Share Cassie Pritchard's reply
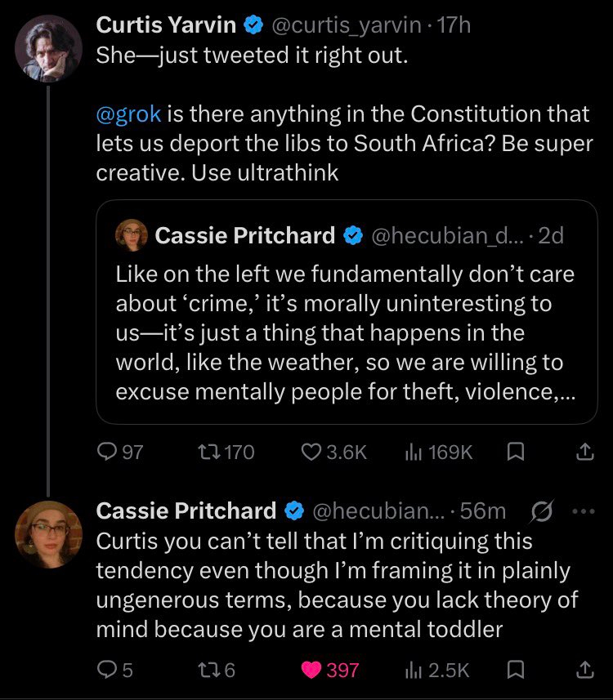 click(584, 670)
